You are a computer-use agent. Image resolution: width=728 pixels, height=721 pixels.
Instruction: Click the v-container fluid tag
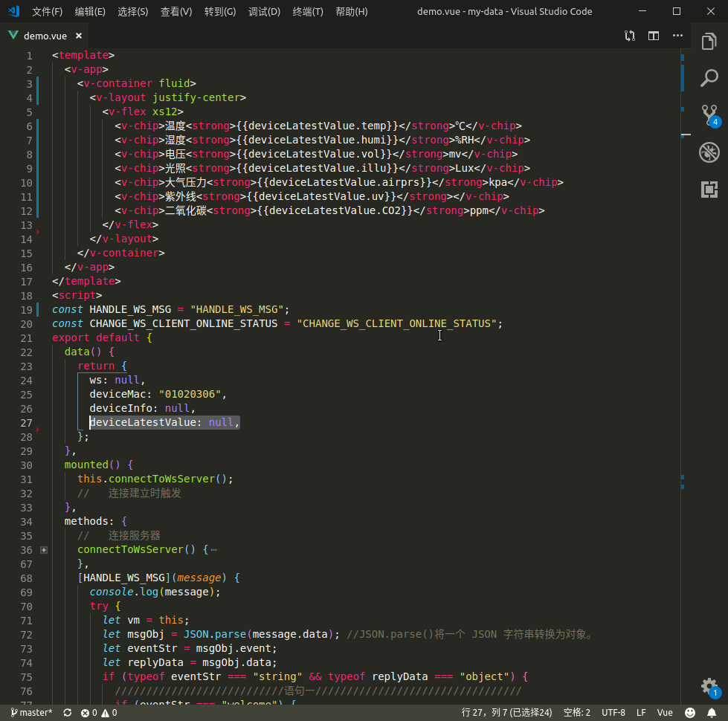(x=137, y=83)
